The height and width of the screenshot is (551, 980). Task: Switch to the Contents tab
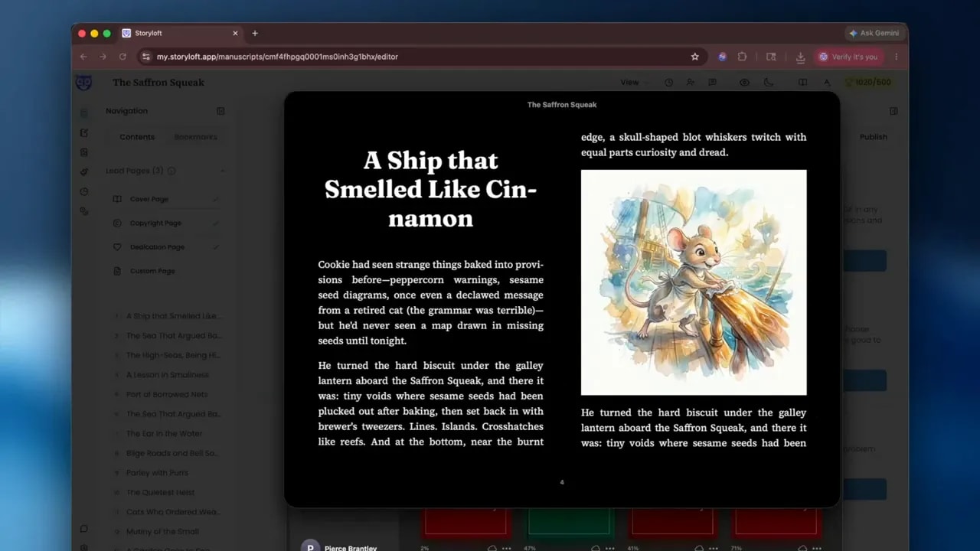click(x=137, y=137)
